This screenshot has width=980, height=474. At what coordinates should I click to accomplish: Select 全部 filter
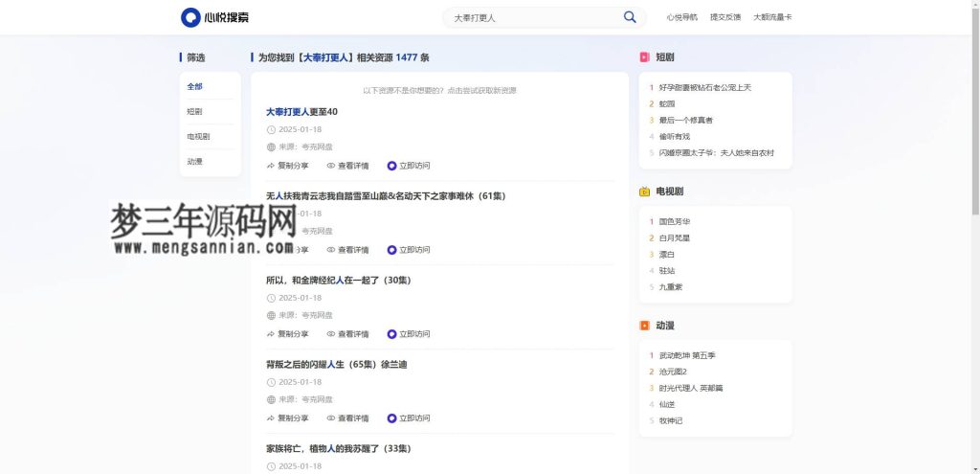pos(194,86)
